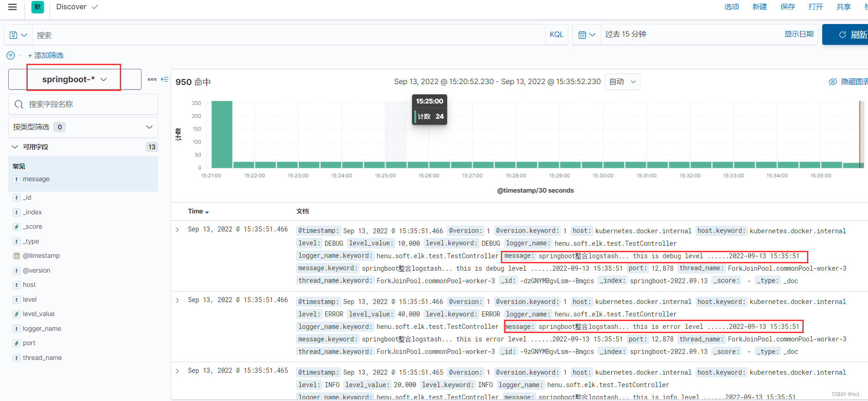The image size is (868, 401).
Task: Click the level_value number type icon
Action: [17, 314]
